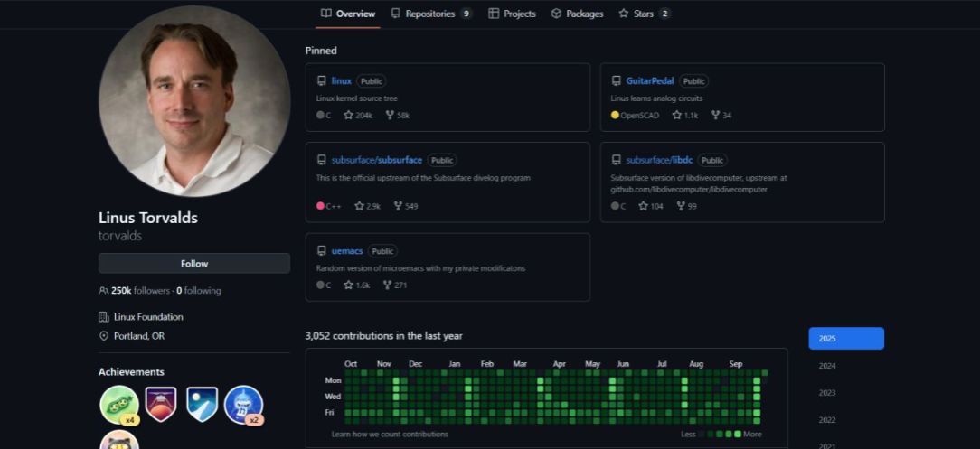Select the 2025 contribution year

click(x=846, y=339)
